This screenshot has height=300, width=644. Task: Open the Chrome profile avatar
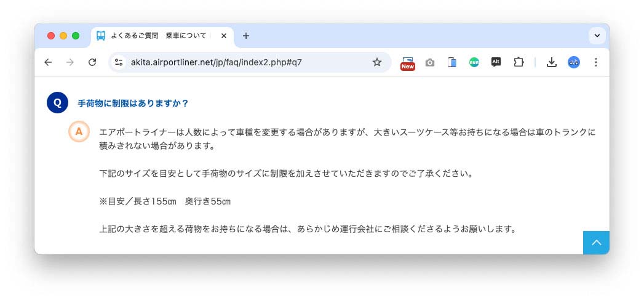tap(574, 62)
